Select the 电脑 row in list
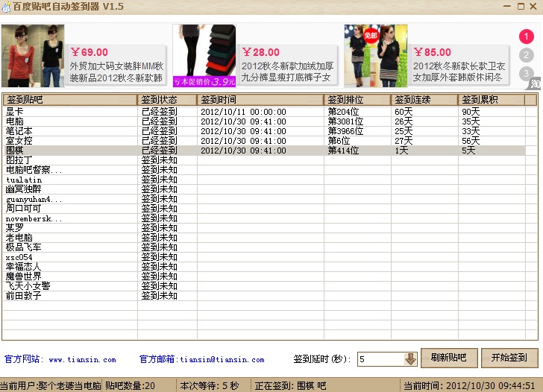543x392 pixels. [264, 121]
